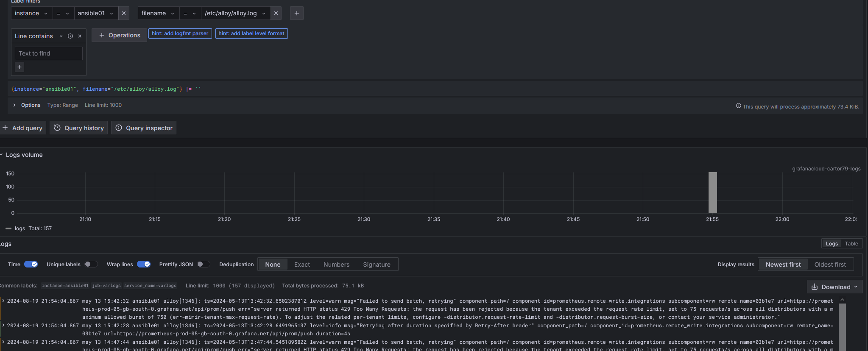
Task: Open the ansible01 value dropdown
Action: point(95,13)
